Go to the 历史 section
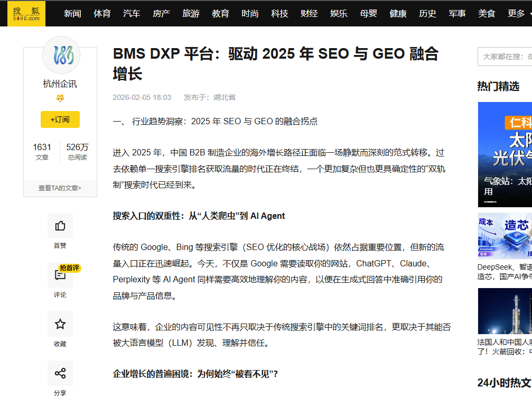The height and width of the screenshot is (397, 532). [427, 14]
